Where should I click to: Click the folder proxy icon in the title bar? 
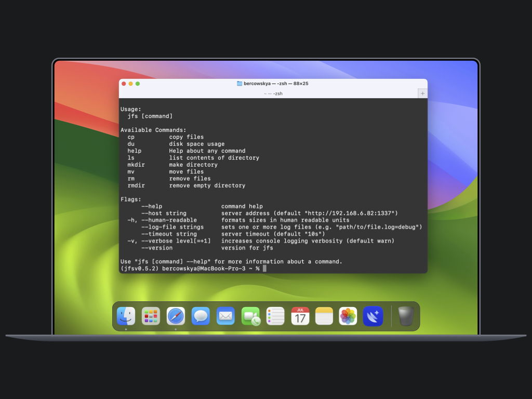240,84
